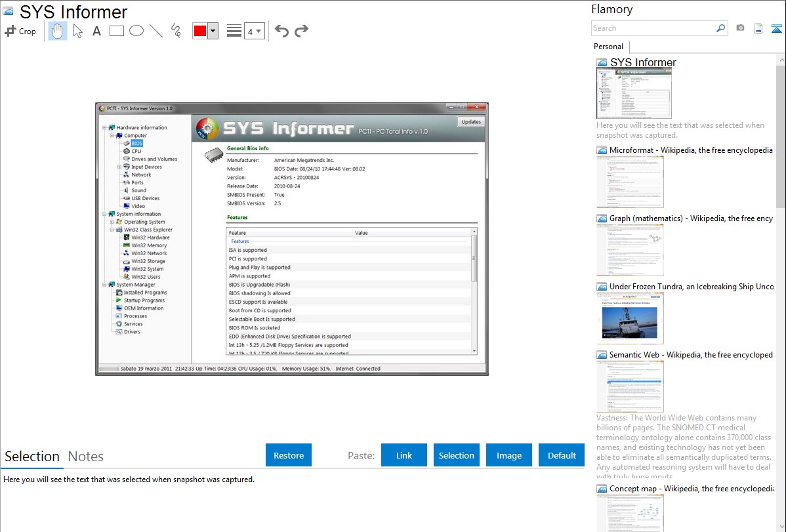The height and width of the screenshot is (532, 786).
Task: Pick the rectangle shape tool
Action: click(x=117, y=31)
